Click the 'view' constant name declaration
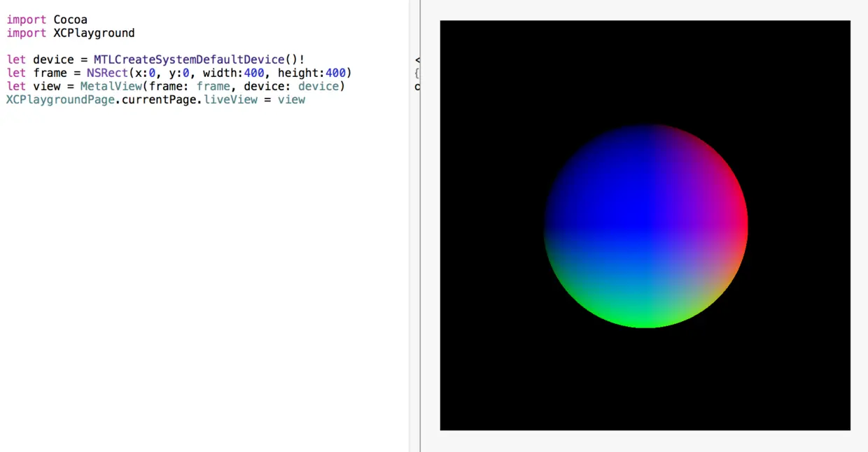 pyautogui.click(x=46, y=86)
